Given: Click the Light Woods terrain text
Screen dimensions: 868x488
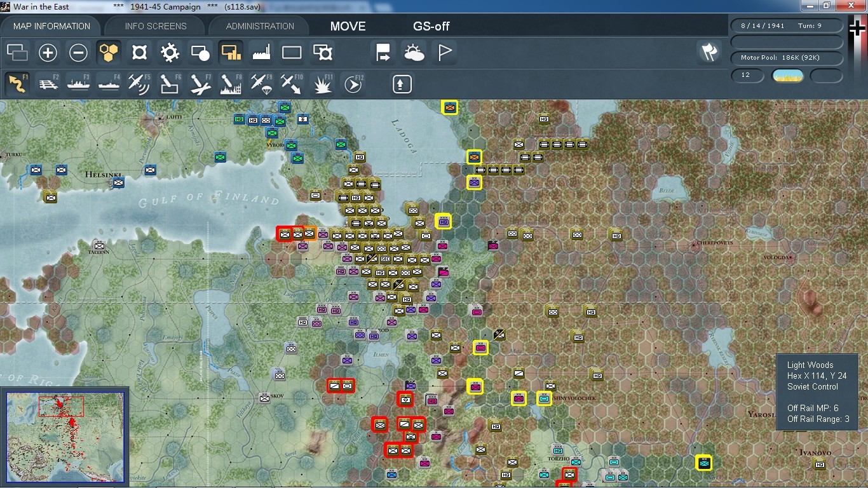Looking at the screenshot, I should click(x=810, y=365).
